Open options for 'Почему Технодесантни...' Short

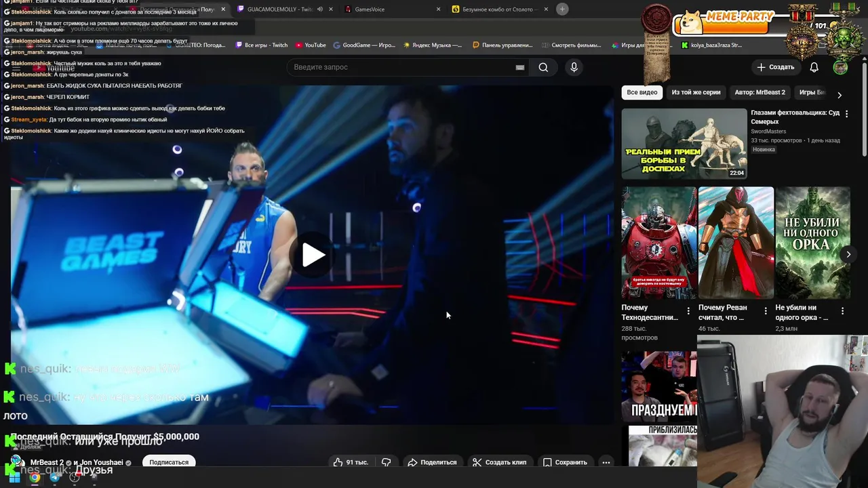click(688, 311)
